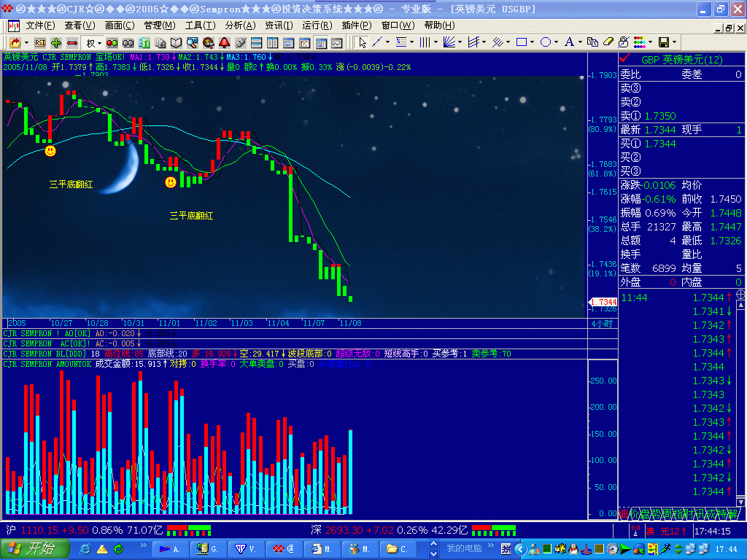
Task: Expand dropdown arrow next to trend line tool
Action: coord(387,42)
